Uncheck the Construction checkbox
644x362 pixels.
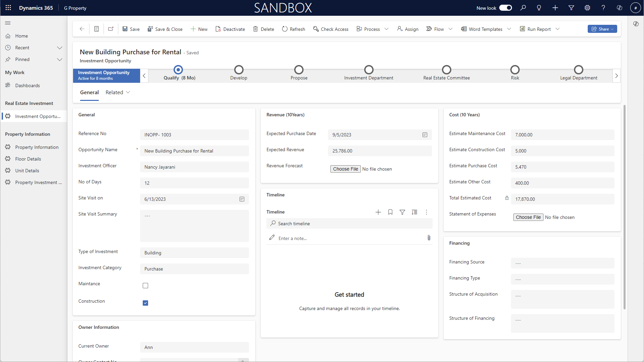(145, 303)
